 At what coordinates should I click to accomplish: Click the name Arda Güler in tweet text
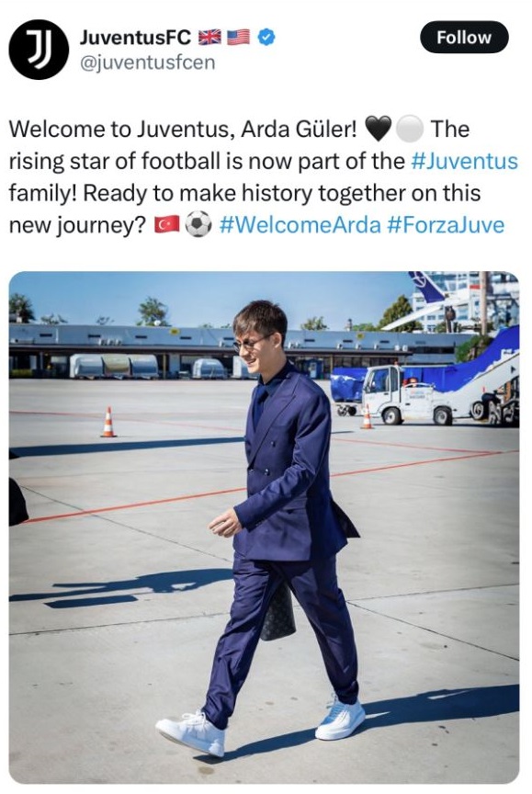[300, 130]
